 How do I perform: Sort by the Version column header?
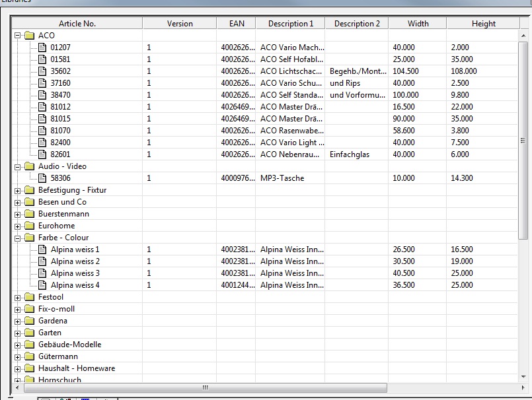pos(180,23)
